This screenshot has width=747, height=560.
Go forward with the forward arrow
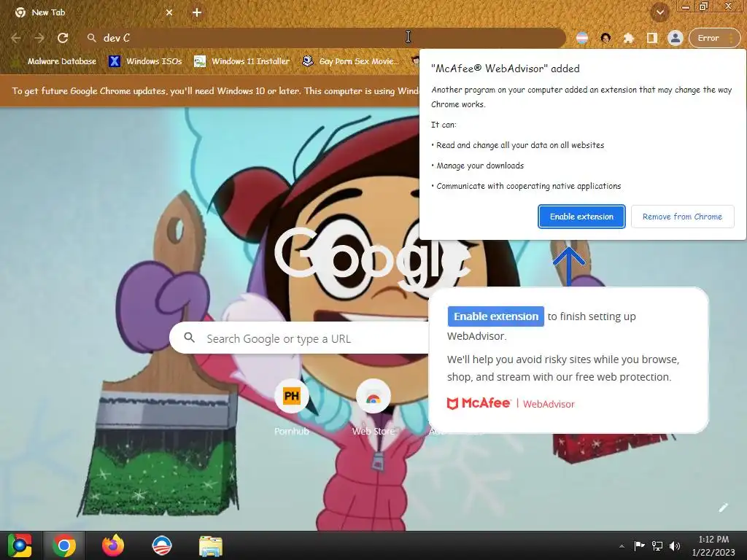point(39,38)
